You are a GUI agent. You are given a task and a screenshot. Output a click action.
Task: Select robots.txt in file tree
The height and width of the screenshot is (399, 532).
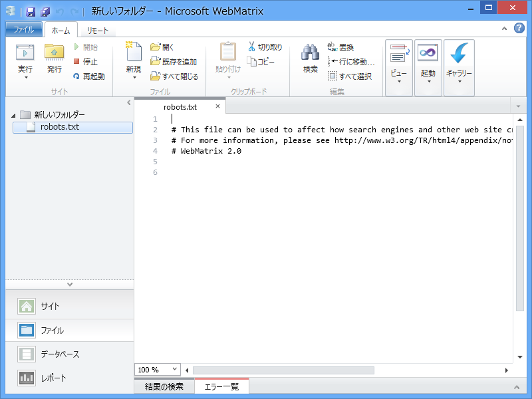72,127
